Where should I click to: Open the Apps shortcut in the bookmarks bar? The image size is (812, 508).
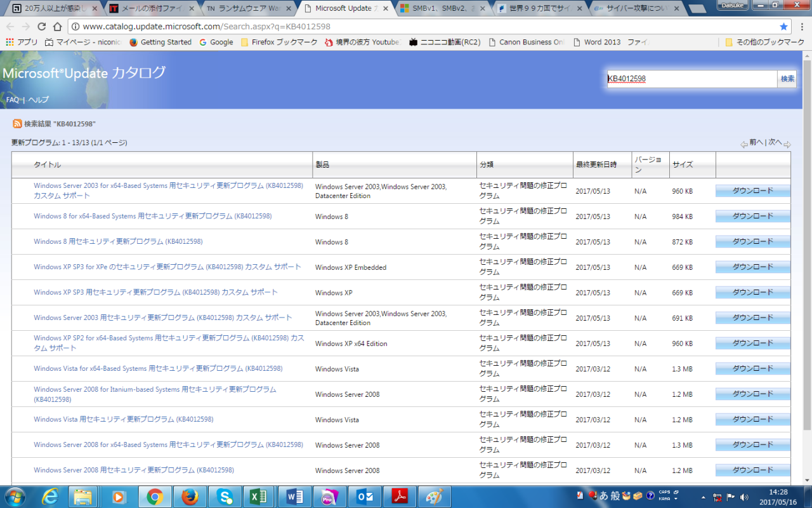22,42
